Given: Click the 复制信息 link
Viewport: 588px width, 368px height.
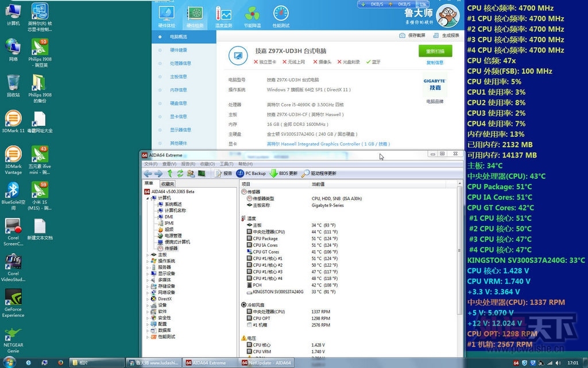Looking at the screenshot, I should (x=435, y=63).
